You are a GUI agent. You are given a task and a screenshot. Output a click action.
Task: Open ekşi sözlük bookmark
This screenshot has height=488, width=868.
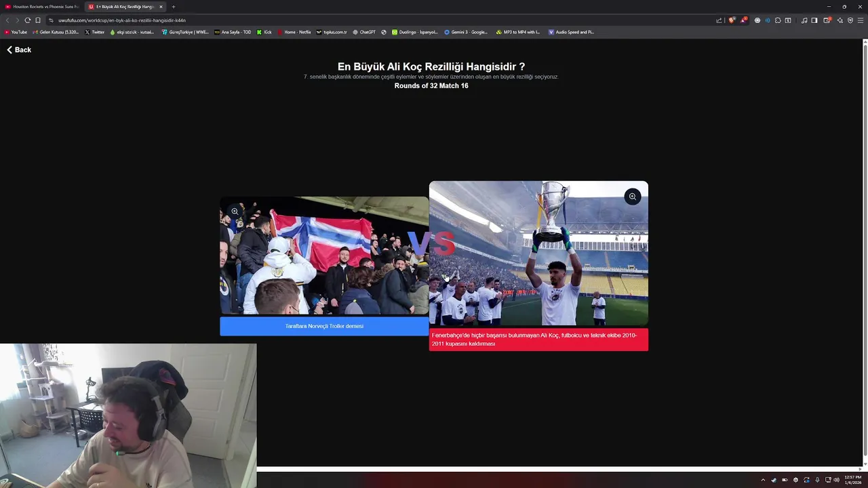[132, 32]
